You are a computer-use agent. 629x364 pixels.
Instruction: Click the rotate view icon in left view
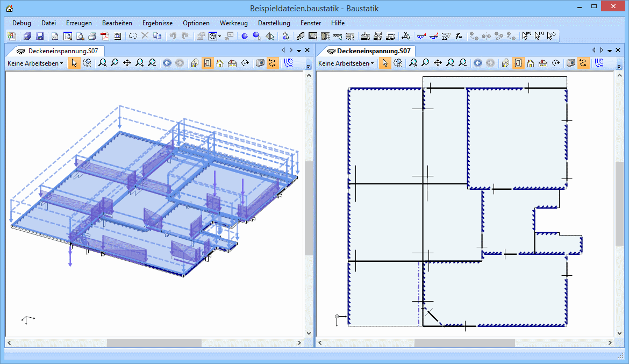245,63
